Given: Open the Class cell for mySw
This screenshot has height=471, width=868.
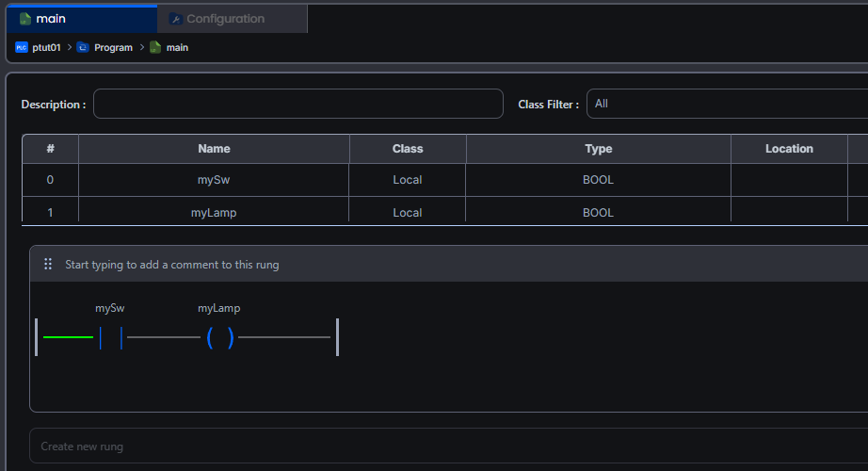Looking at the screenshot, I should [407, 180].
